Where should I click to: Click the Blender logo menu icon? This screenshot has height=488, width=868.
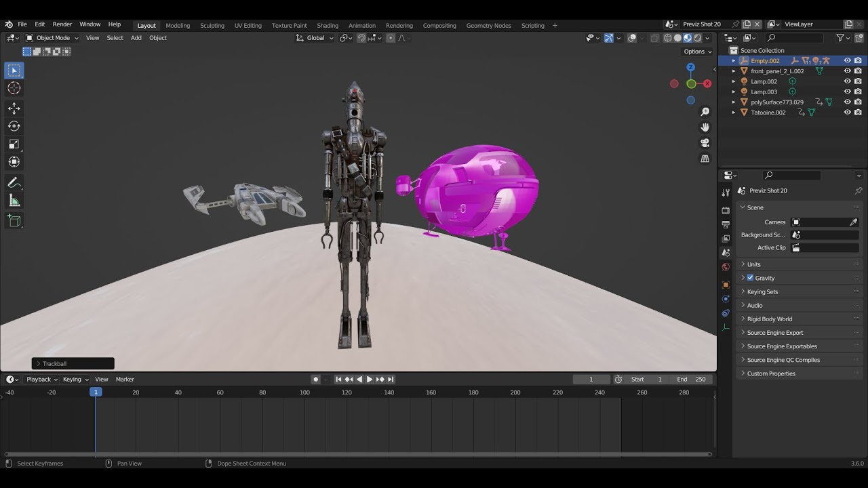point(9,24)
